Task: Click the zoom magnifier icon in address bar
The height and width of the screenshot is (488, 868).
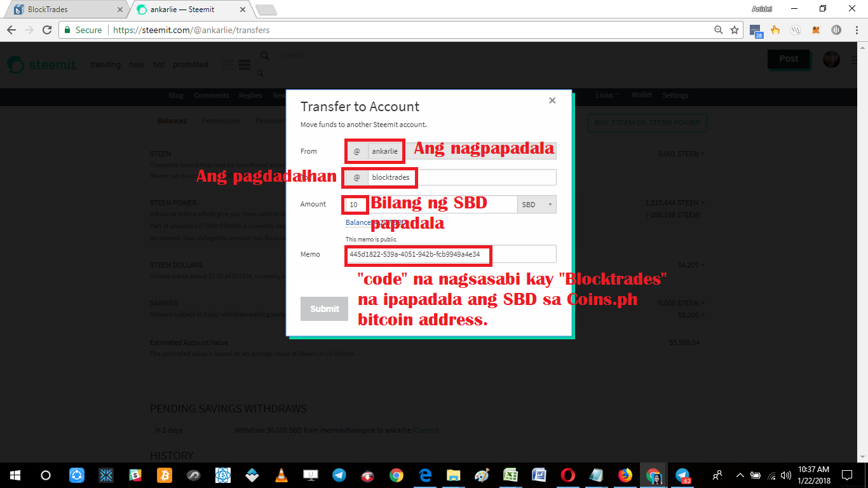Action: (x=719, y=30)
